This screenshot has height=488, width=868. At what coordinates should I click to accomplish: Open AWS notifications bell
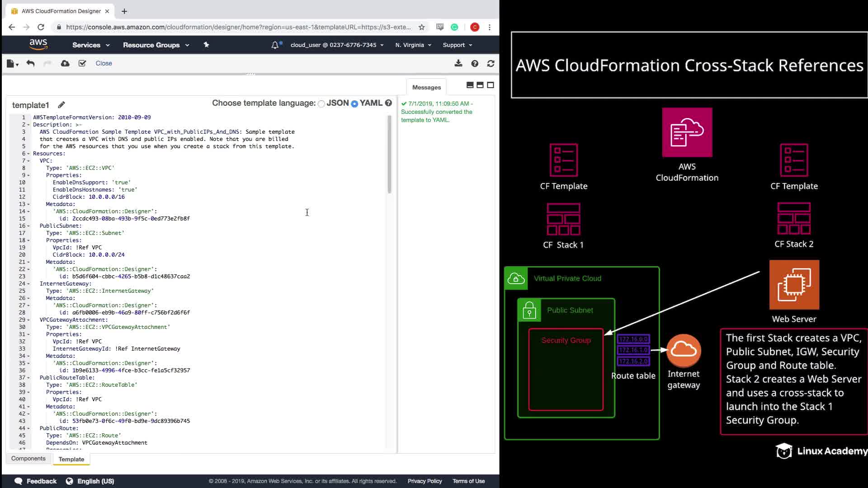[x=275, y=45]
